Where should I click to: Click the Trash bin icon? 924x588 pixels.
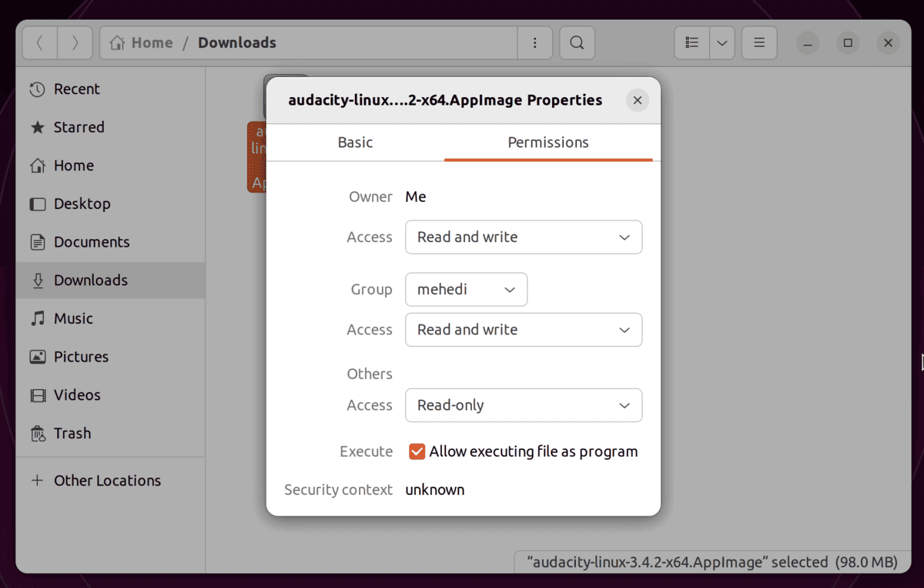(37, 433)
